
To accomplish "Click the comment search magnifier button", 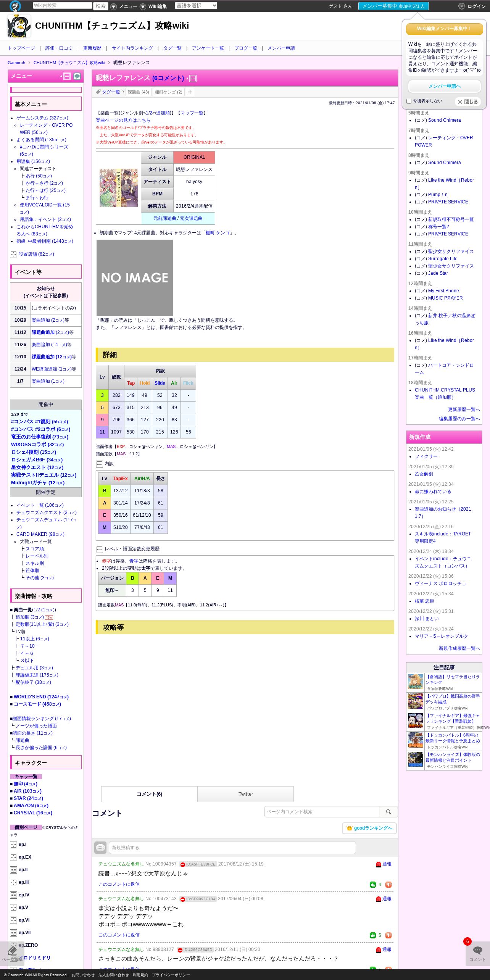I will pyautogui.click(x=388, y=812).
